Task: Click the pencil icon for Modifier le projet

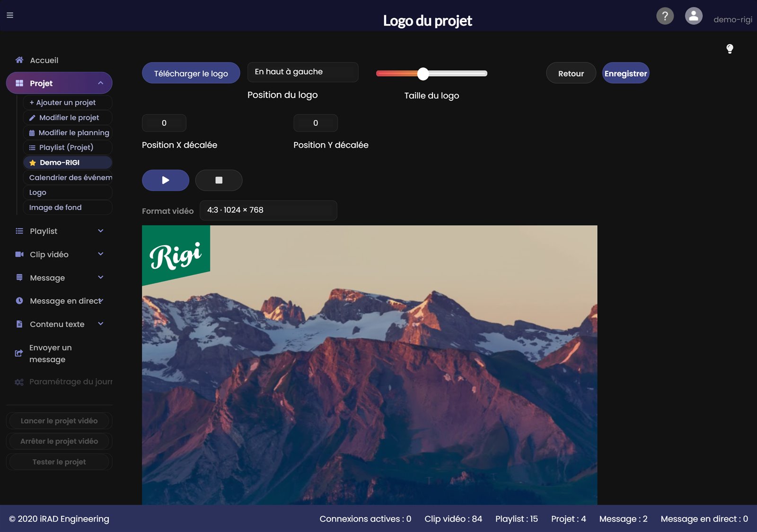Action: (x=32, y=118)
